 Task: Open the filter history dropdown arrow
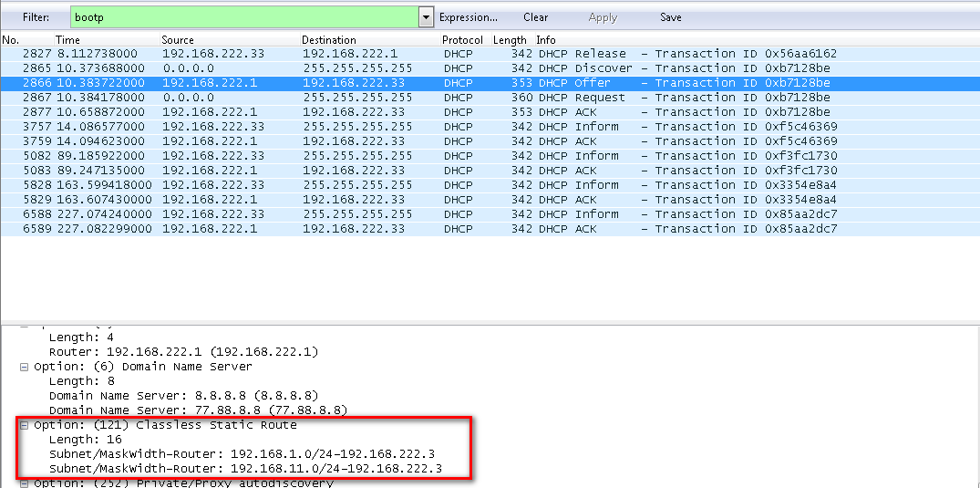click(x=426, y=17)
